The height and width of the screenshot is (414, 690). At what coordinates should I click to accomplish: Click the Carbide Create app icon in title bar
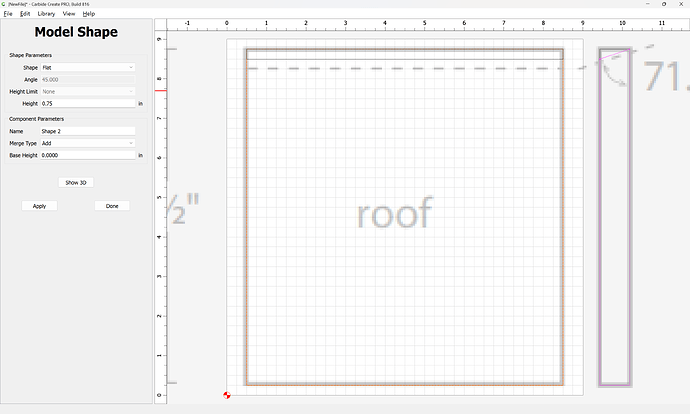(x=4, y=4)
